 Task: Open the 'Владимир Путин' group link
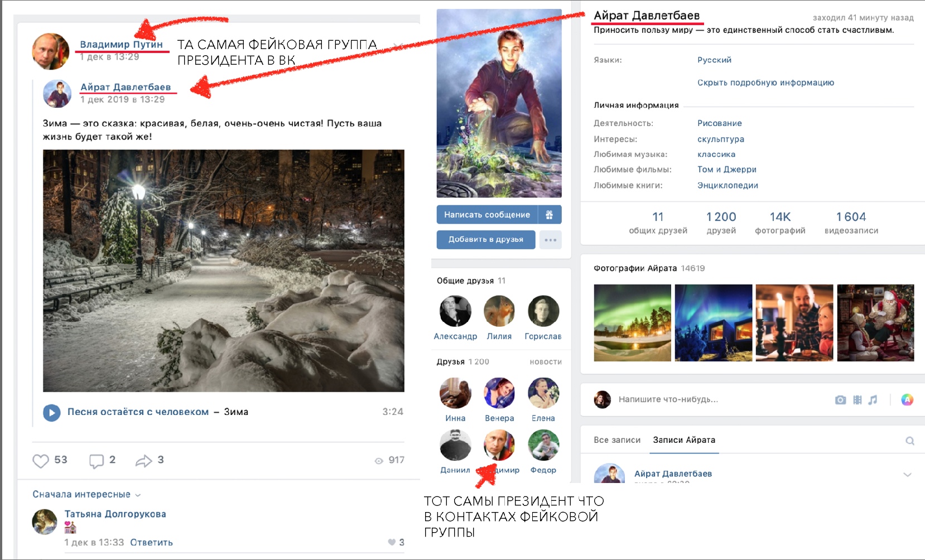click(121, 44)
